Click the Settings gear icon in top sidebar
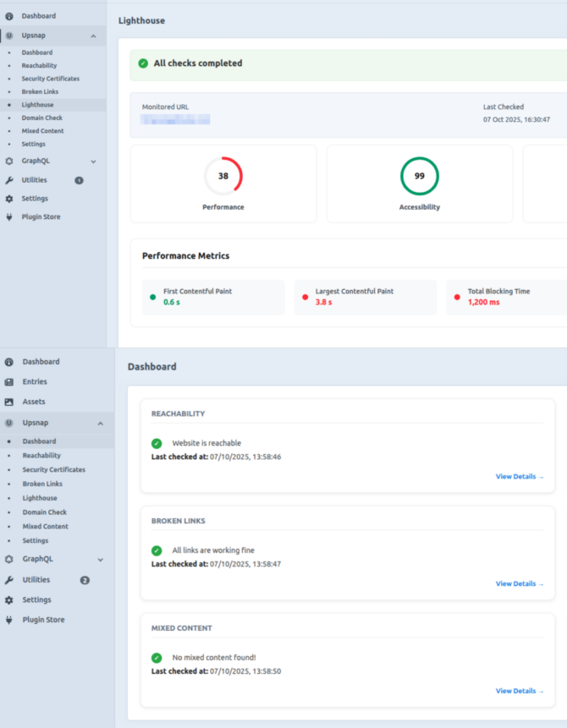This screenshot has width=567, height=728. [9, 199]
